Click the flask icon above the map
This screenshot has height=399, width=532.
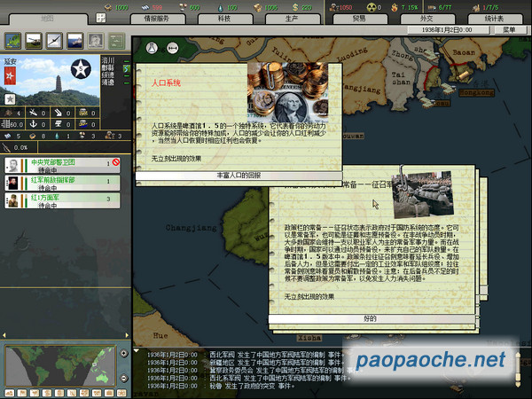click(150, 47)
